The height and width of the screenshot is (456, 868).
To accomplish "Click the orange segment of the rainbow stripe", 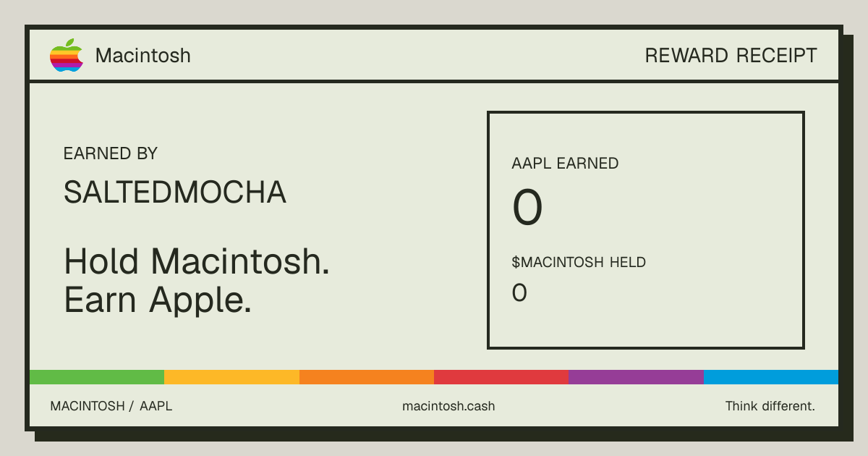I will pos(367,377).
